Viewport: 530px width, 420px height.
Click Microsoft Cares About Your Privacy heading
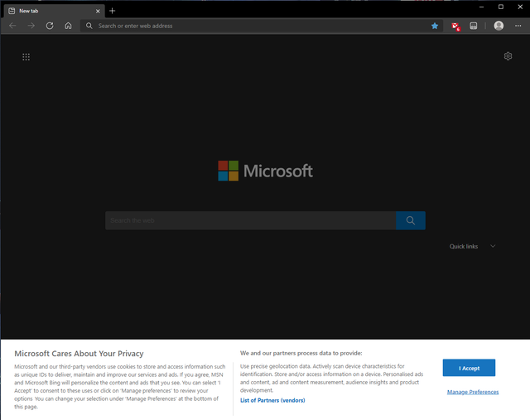click(79, 354)
